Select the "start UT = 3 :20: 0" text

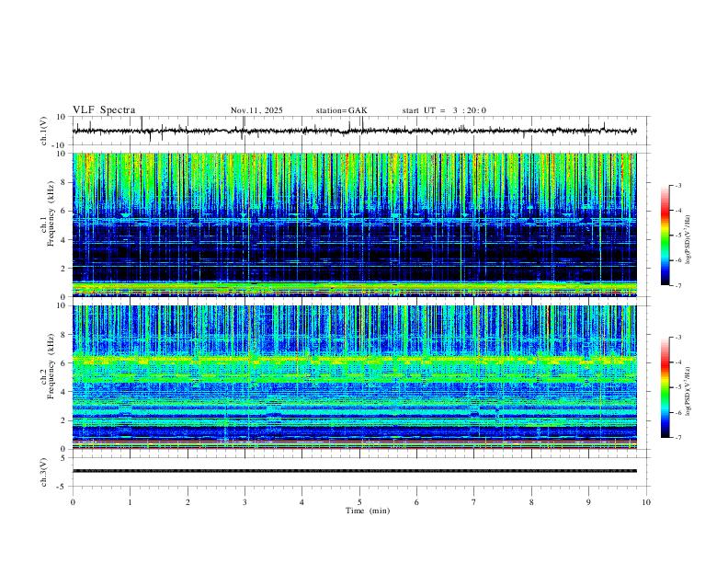tap(444, 110)
